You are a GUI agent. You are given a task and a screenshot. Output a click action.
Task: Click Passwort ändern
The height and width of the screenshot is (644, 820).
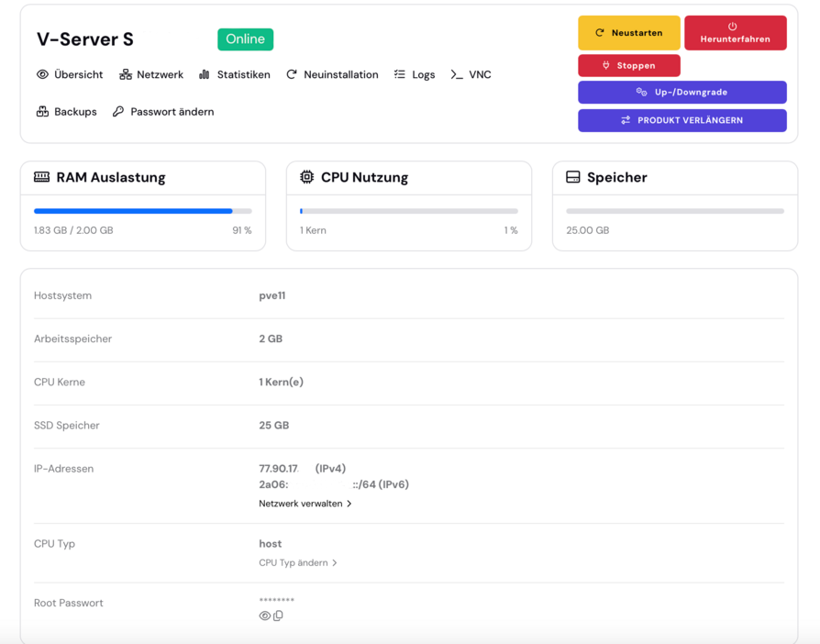163,112
